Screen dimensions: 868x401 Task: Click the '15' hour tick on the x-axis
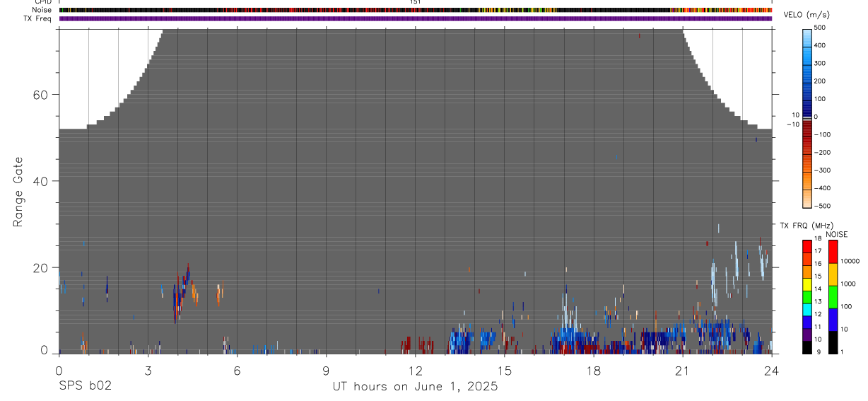click(505, 370)
